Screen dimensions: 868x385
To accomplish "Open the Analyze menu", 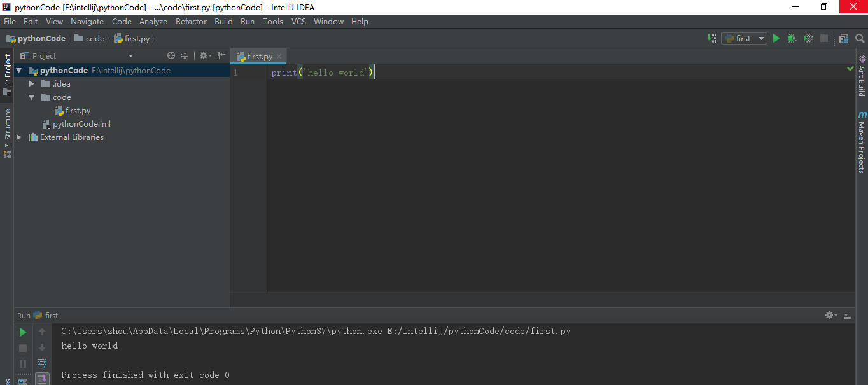I will point(153,21).
